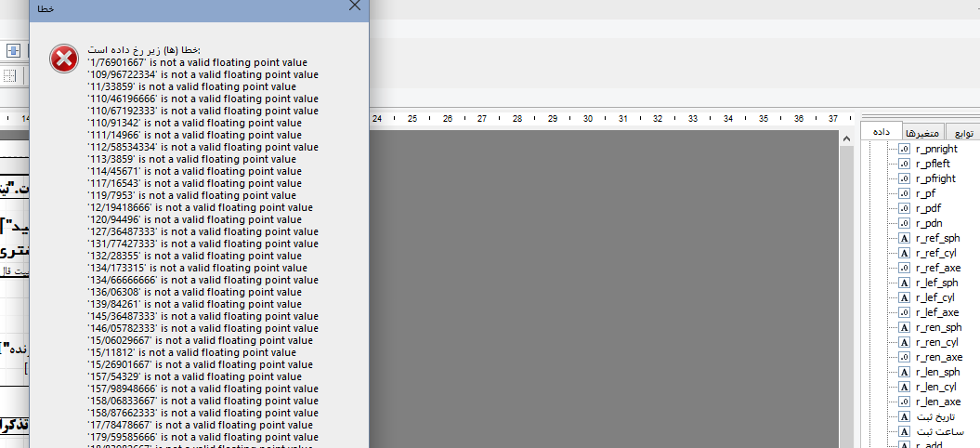The width and height of the screenshot is (980, 448).
Task: Select the ساعت ثبت field
Action: [940, 431]
